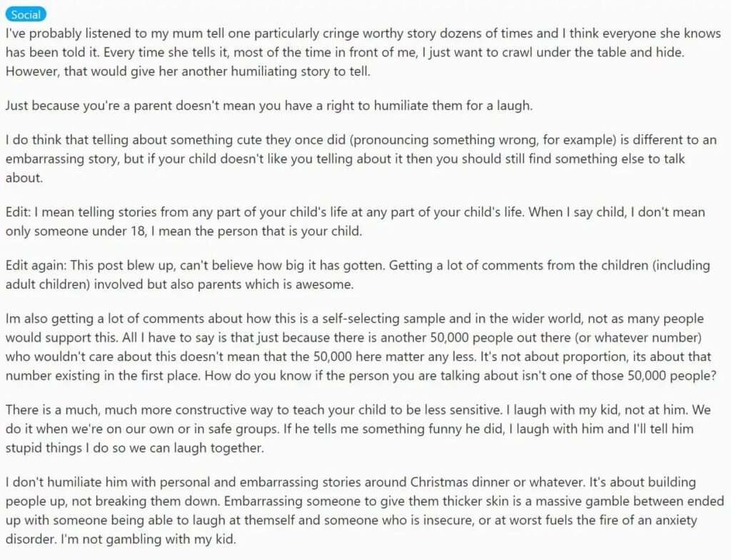Click the blue Social tag
The width and height of the screenshot is (731, 560).
pyautogui.click(x=26, y=14)
